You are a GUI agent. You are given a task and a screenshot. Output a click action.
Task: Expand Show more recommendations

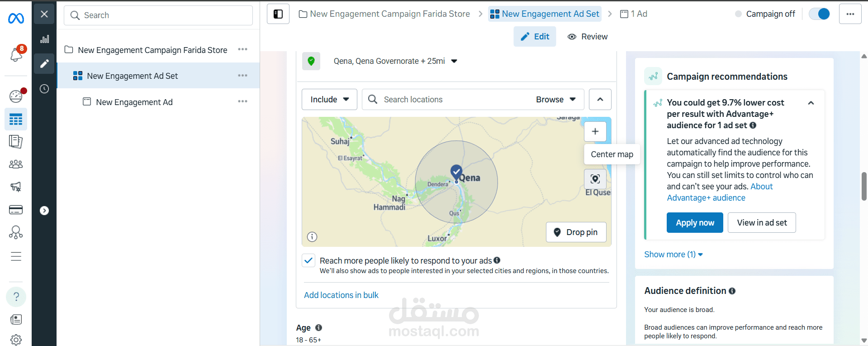(673, 255)
